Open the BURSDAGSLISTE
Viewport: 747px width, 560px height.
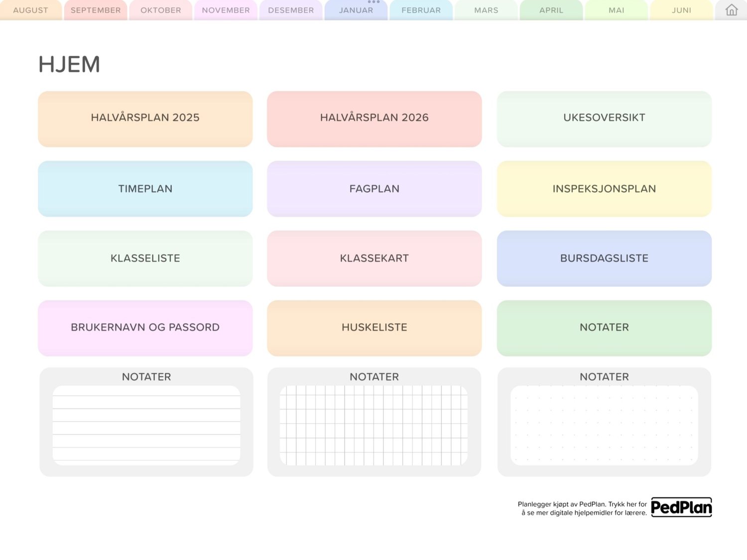604,258
